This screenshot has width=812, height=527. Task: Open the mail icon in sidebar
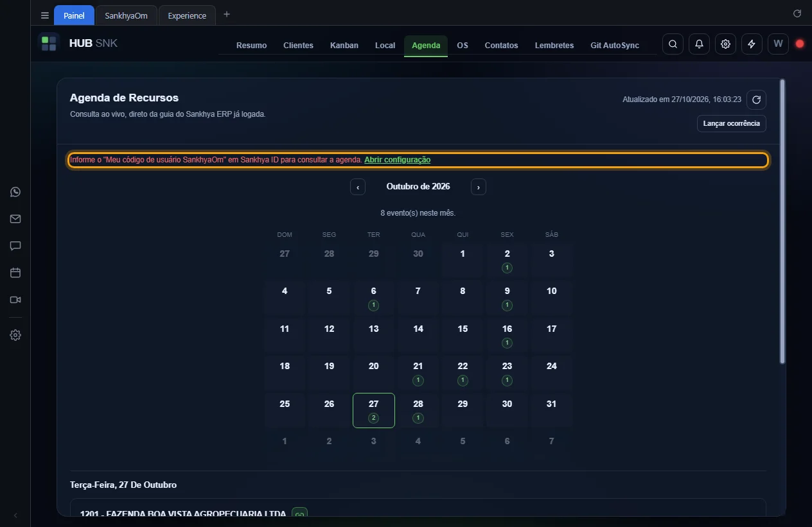click(15, 219)
